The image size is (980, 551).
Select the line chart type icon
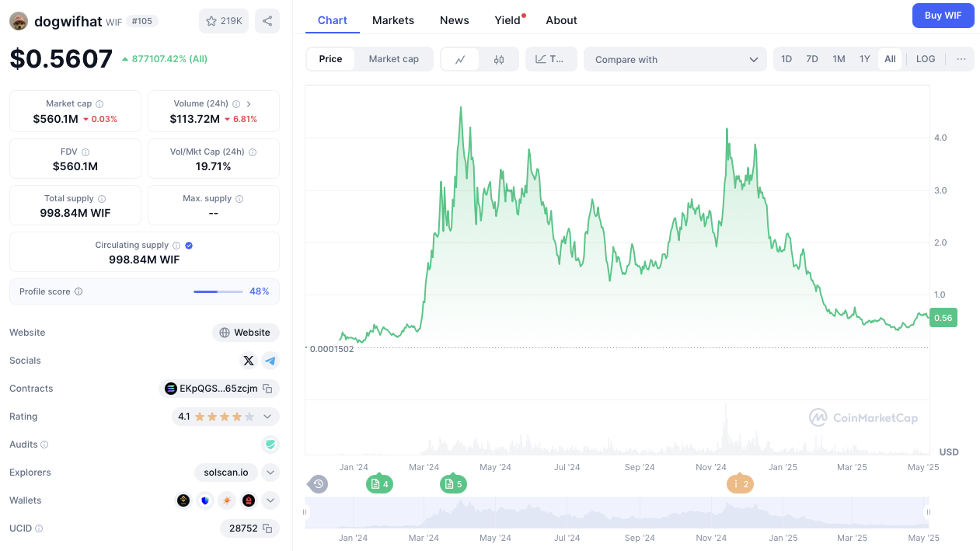click(x=461, y=59)
